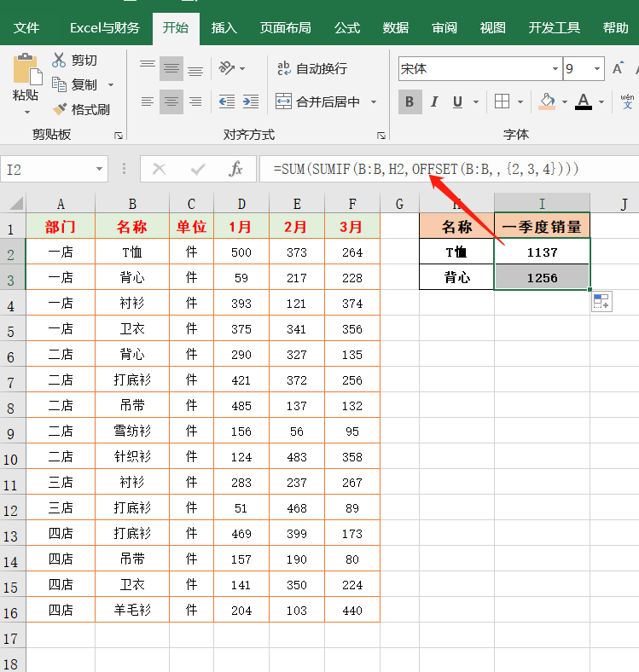Image resolution: width=639 pixels, height=672 pixels.
Task: Click the Insert Function fx icon
Action: pyautogui.click(x=235, y=170)
